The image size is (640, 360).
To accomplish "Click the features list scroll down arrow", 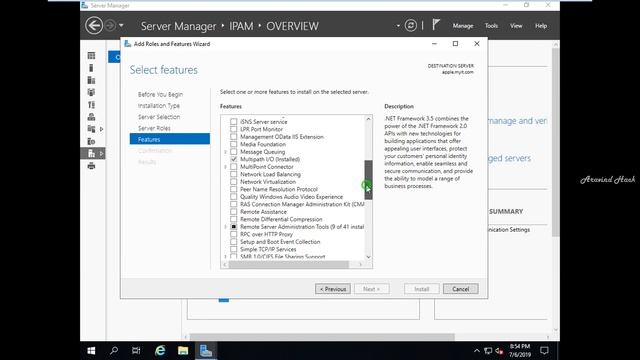I will click(x=368, y=257).
